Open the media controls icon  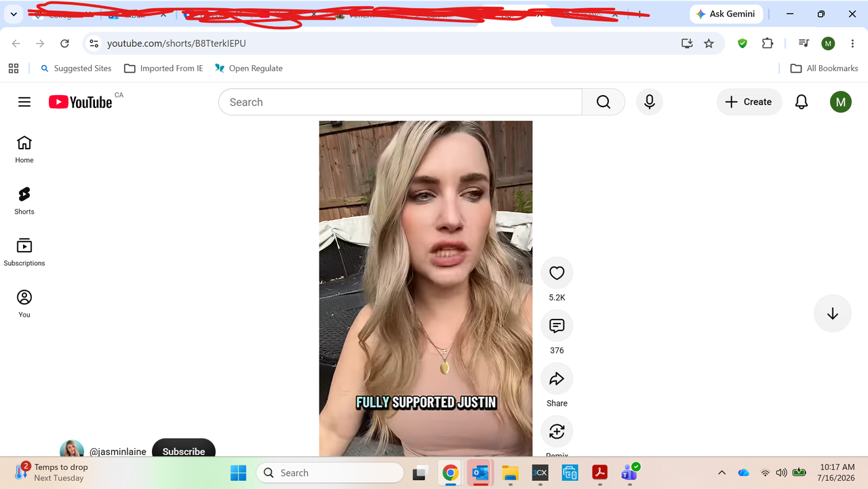(804, 43)
